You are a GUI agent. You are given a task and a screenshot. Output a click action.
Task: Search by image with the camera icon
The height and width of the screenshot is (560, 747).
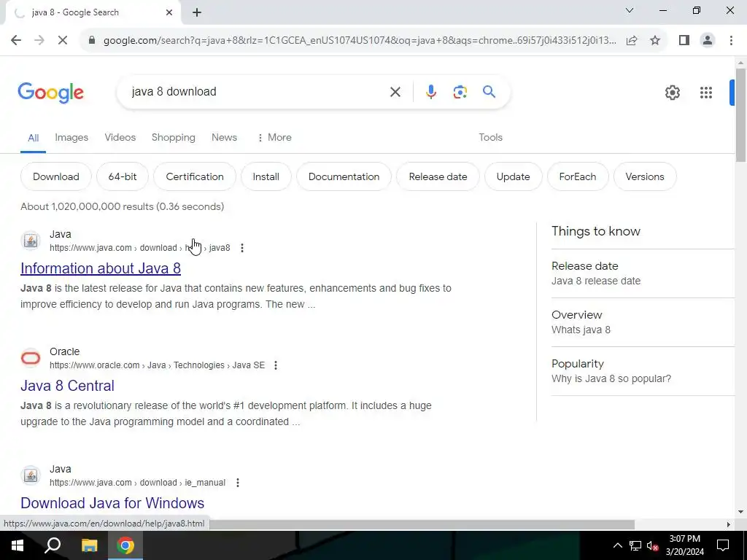(460, 92)
